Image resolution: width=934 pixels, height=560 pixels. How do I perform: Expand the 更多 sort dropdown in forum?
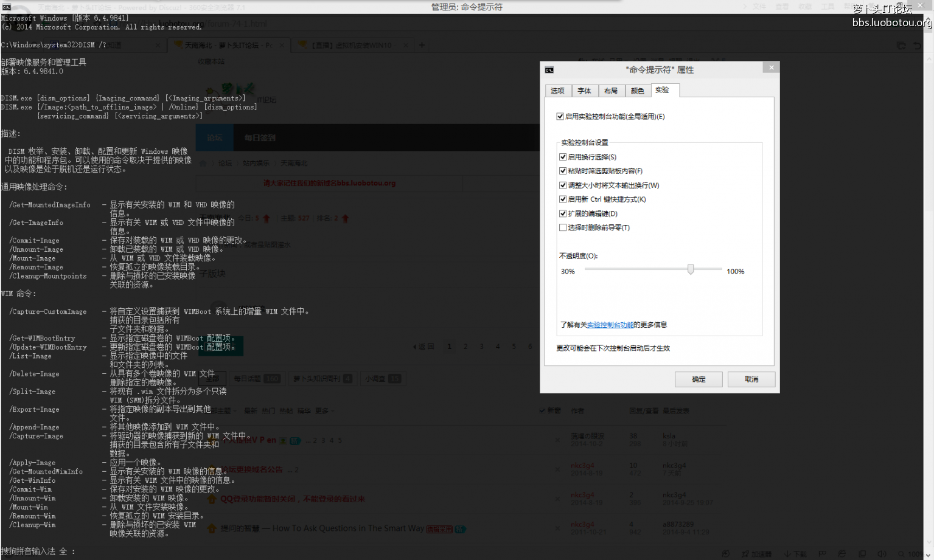324,411
